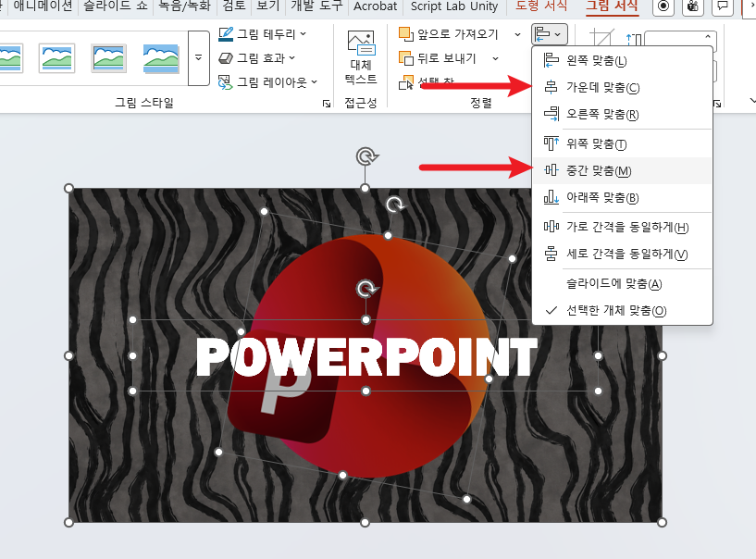
Task: Apply the shadowed picture style thumbnail
Action: click(161, 58)
